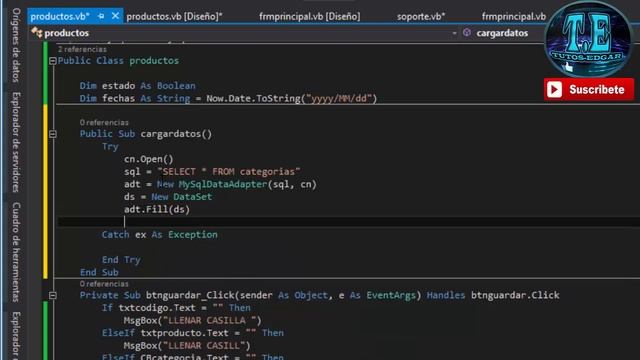Click the 'ds = New DataSet' line
This screenshot has height=360, width=640.
tap(168, 197)
